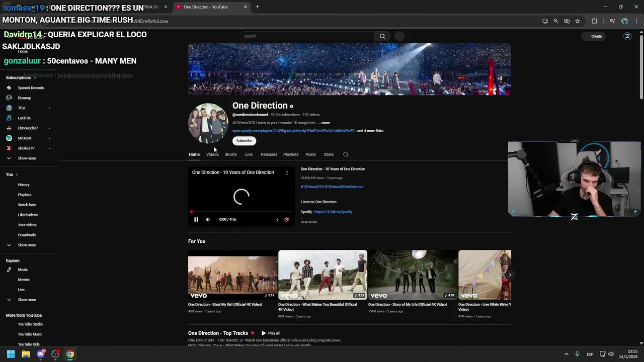Seek using the featured video progress bar
This screenshot has height=362, width=644.
241,212
